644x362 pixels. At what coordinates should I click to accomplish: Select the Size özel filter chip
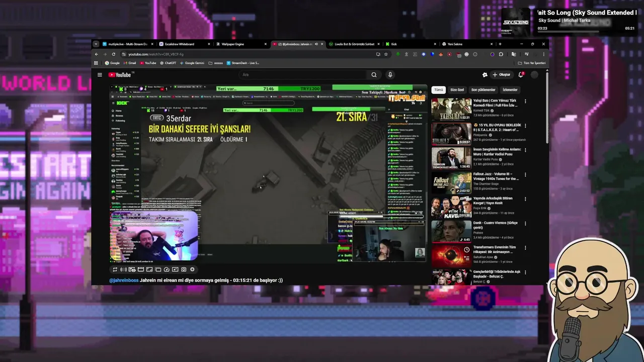[457, 90]
